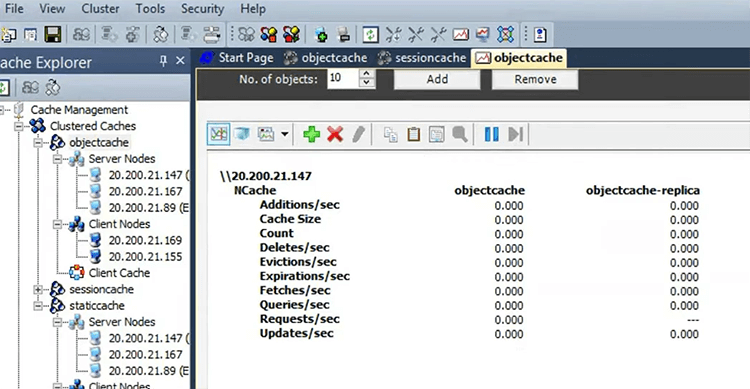Click the Add button

click(437, 79)
